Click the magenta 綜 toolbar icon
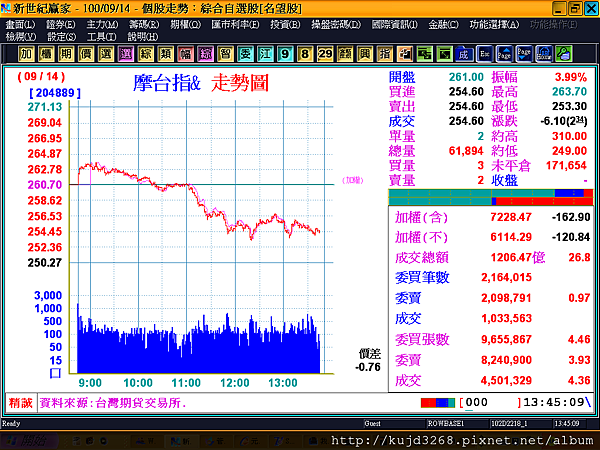 pyautogui.click(x=205, y=54)
